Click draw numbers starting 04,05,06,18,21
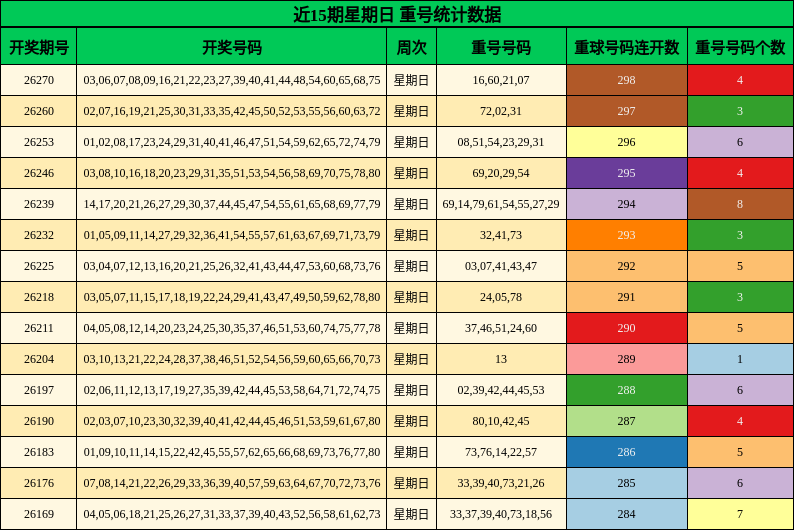The width and height of the screenshot is (794, 530). pyautogui.click(x=231, y=514)
